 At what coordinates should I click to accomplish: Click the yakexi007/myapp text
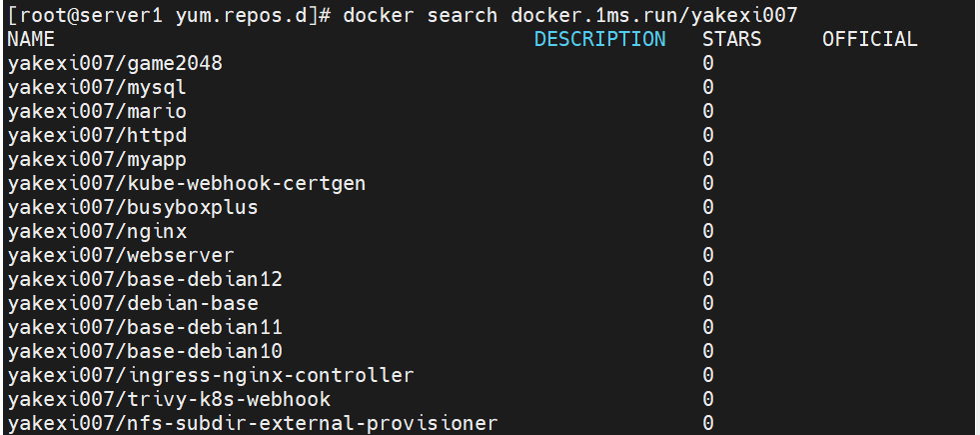point(97,160)
